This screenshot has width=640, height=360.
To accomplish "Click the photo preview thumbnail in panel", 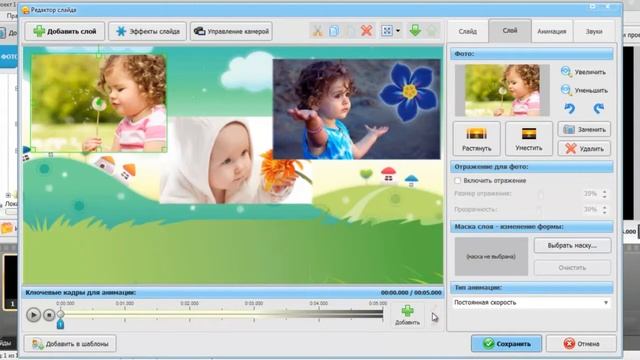I will pos(502,90).
